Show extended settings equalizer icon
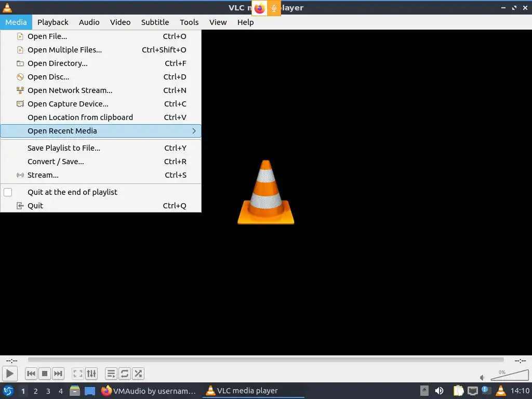The height and width of the screenshot is (399, 532). click(91, 374)
